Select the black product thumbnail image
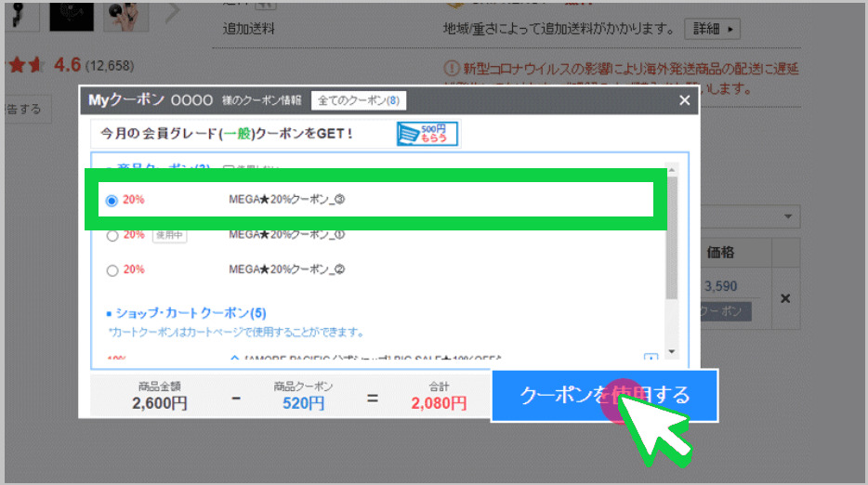The height and width of the screenshot is (485, 868). 72,16
